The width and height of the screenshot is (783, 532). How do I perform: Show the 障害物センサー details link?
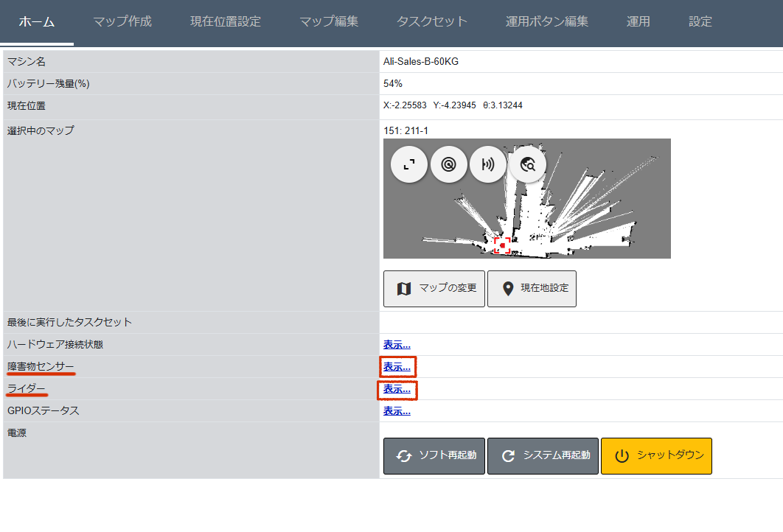tap(397, 367)
